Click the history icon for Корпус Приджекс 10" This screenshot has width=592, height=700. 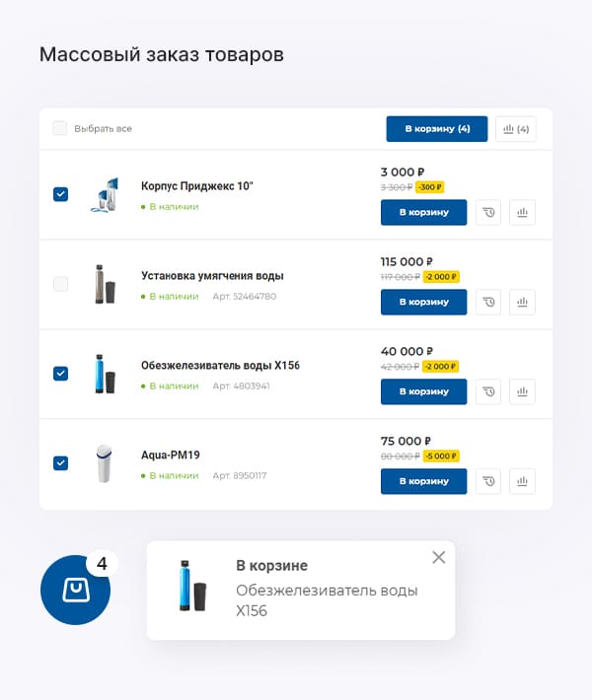pyautogui.click(x=488, y=212)
